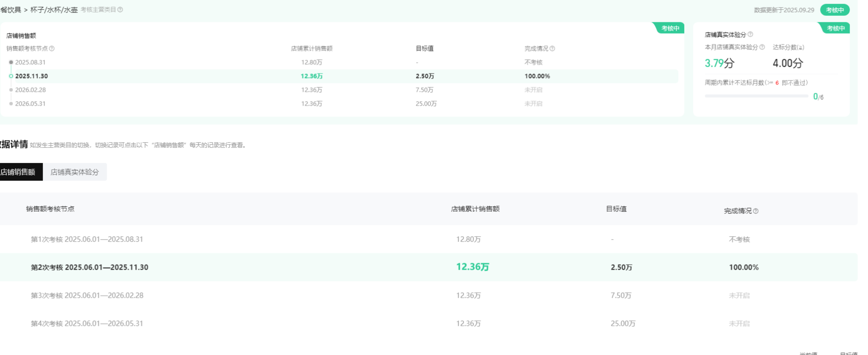
Task: Select the 第3次考核 2025.06.01—2026.02.28 row
Action: (x=87, y=295)
